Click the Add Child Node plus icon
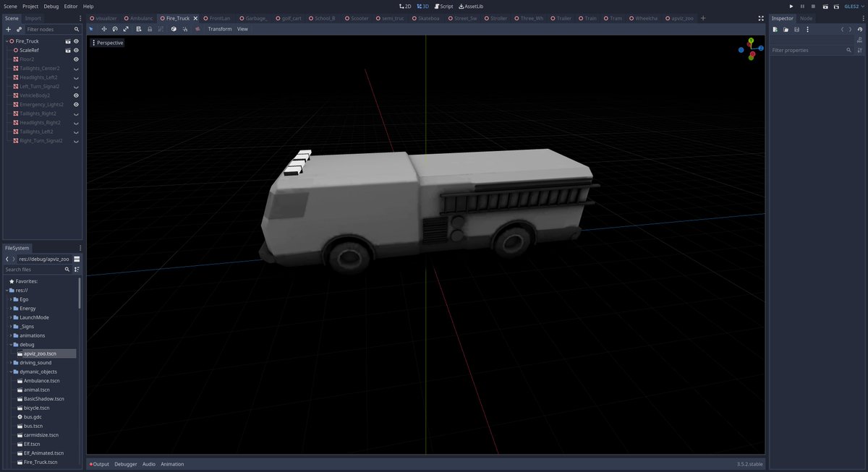Image resolution: width=868 pixels, height=472 pixels. pos(8,30)
